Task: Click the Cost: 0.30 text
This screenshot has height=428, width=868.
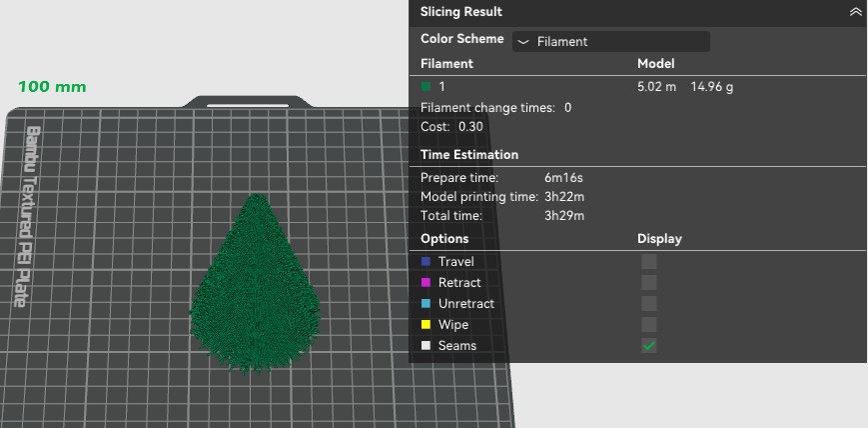Action: click(451, 127)
